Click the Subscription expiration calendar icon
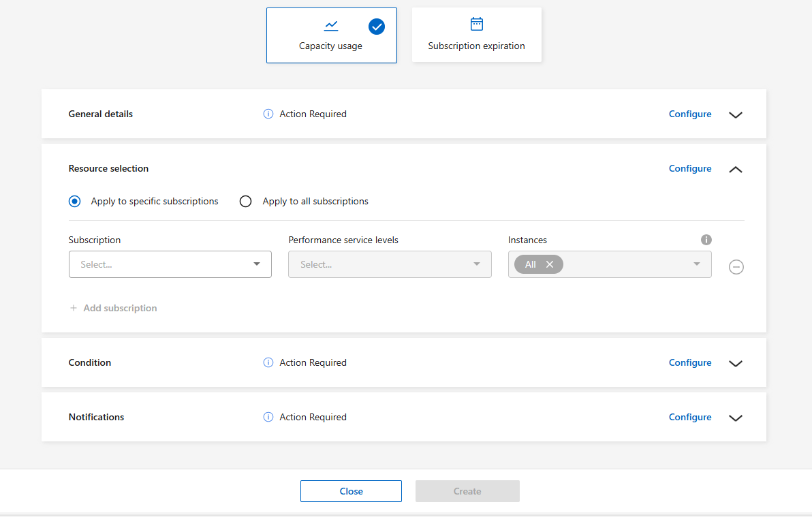Image resolution: width=812 pixels, height=517 pixels. click(x=476, y=24)
